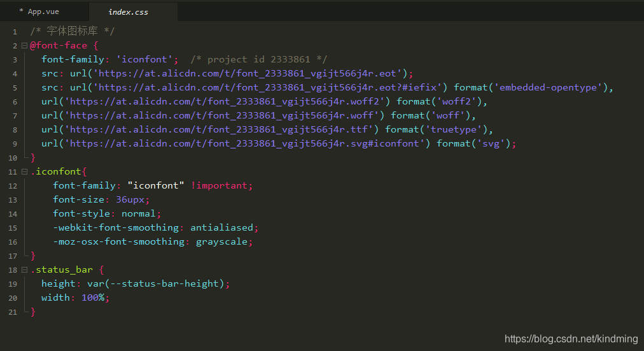This screenshot has width=644, height=351.
Task: Click the 字体图标库 comment text
Action: 73,31
